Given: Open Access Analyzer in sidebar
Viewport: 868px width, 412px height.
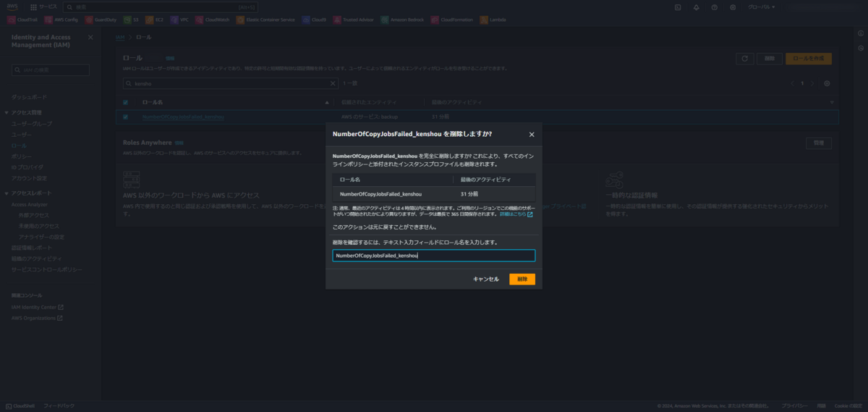Looking at the screenshot, I should coord(29,204).
